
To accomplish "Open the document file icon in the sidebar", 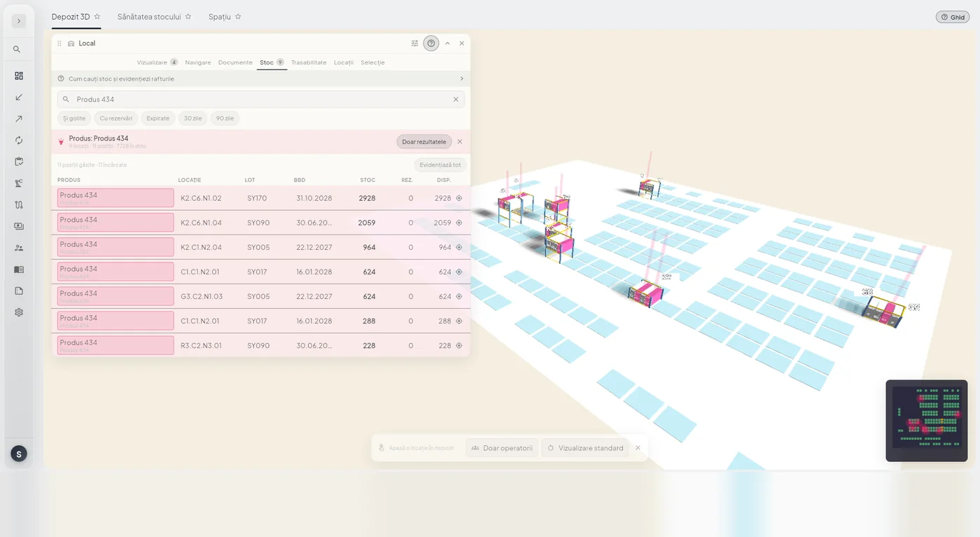I will click(19, 291).
